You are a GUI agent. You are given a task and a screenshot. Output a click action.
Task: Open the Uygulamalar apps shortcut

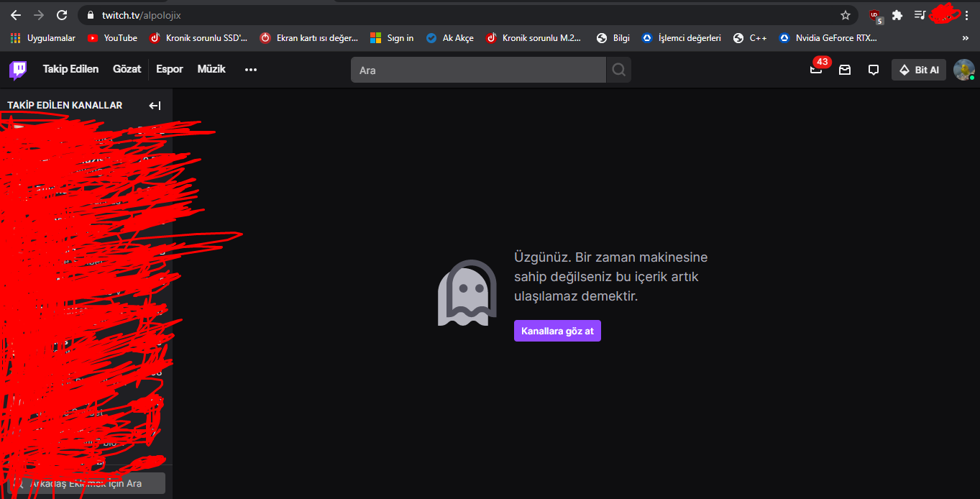click(43, 38)
